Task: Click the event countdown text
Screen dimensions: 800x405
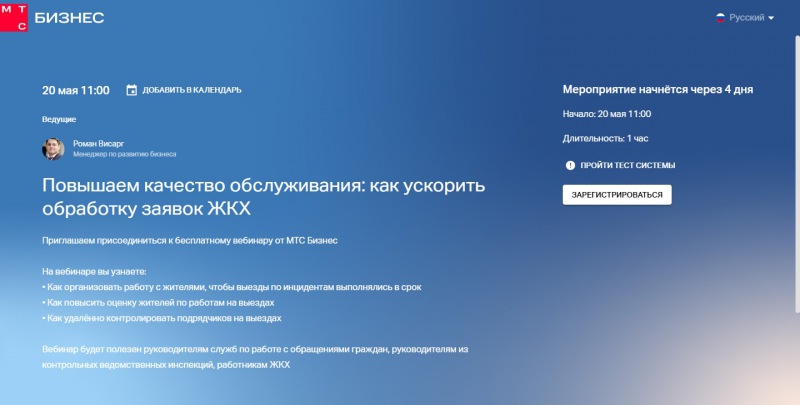Action: coord(657,89)
